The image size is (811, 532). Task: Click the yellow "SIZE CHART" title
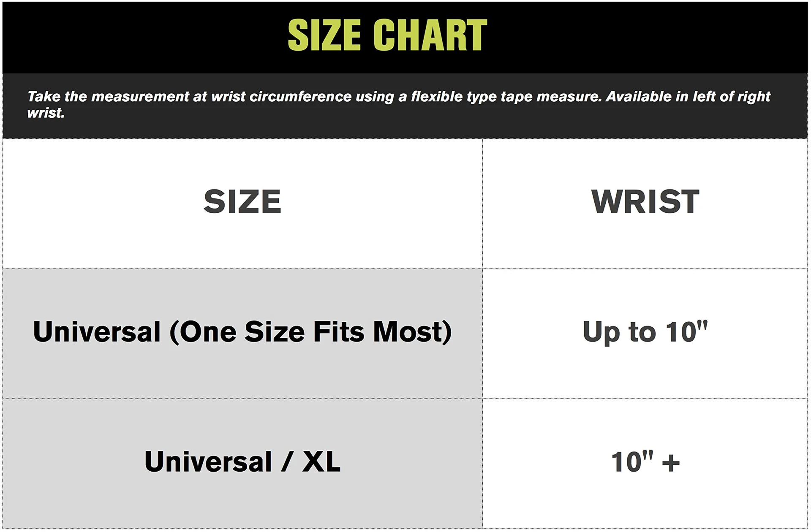pos(387,35)
